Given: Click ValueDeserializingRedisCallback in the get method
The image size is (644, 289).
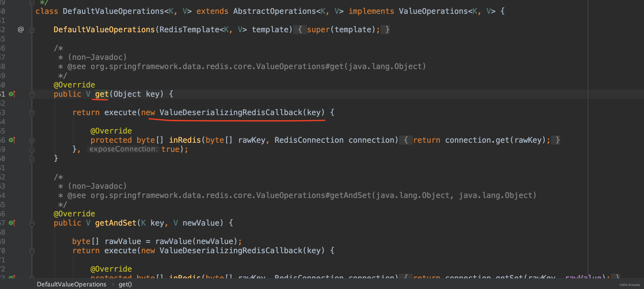Looking at the screenshot, I should [x=231, y=113].
